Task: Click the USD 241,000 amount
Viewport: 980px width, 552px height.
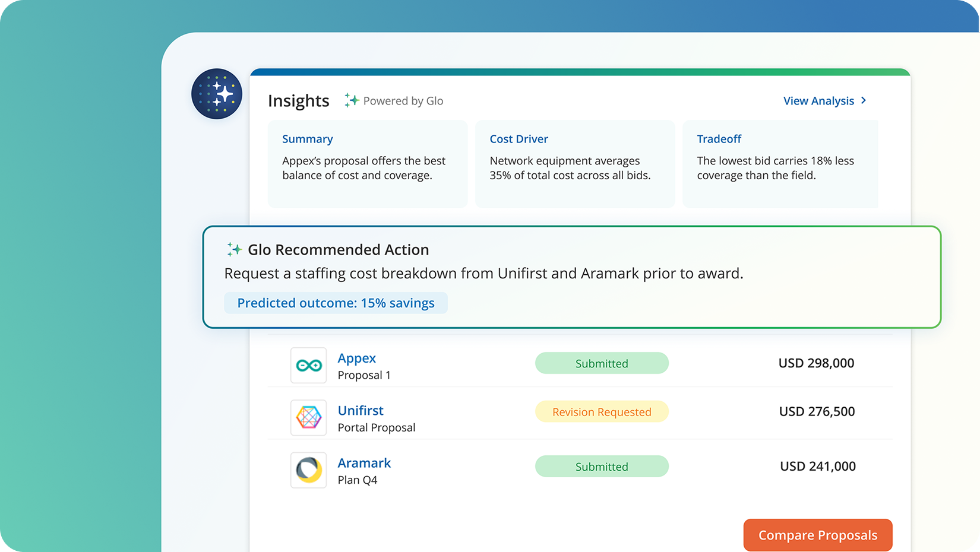Action: [818, 466]
